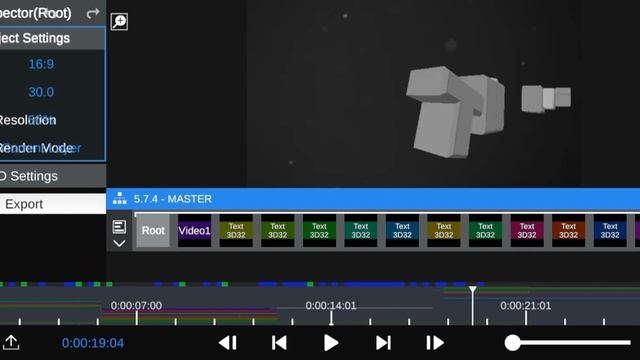This screenshot has height=360, width=640.
Task: Click the 0:00:21:01 timeline label
Action: [526, 306]
